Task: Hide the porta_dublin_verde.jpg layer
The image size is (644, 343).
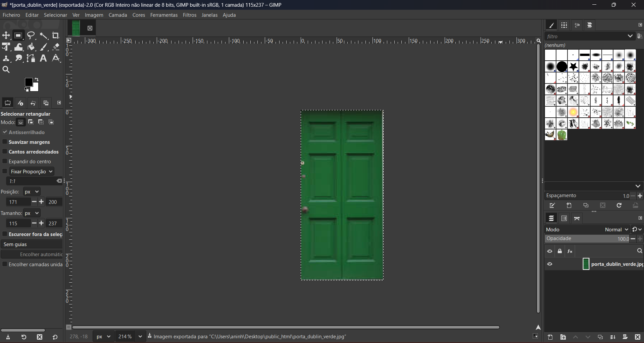Action: pyautogui.click(x=550, y=264)
